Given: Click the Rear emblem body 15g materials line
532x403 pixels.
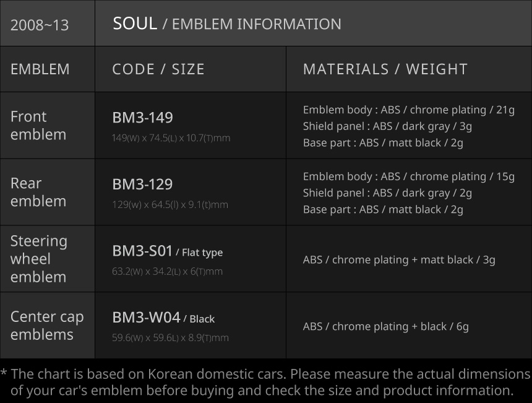Looking at the screenshot, I should (x=408, y=176).
